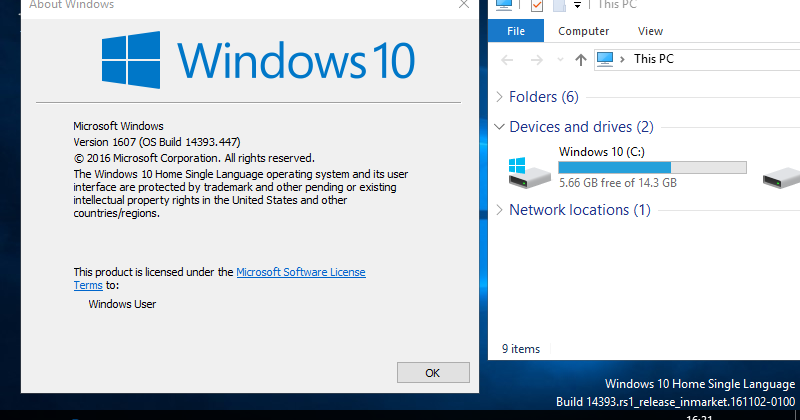Click the "Microsoft Windows" text line
The width and height of the screenshot is (800, 420).
click(x=118, y=126)
